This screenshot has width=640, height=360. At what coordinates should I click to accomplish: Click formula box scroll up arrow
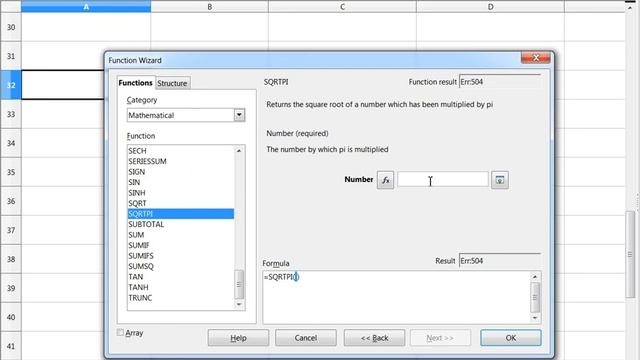point(535,277)
